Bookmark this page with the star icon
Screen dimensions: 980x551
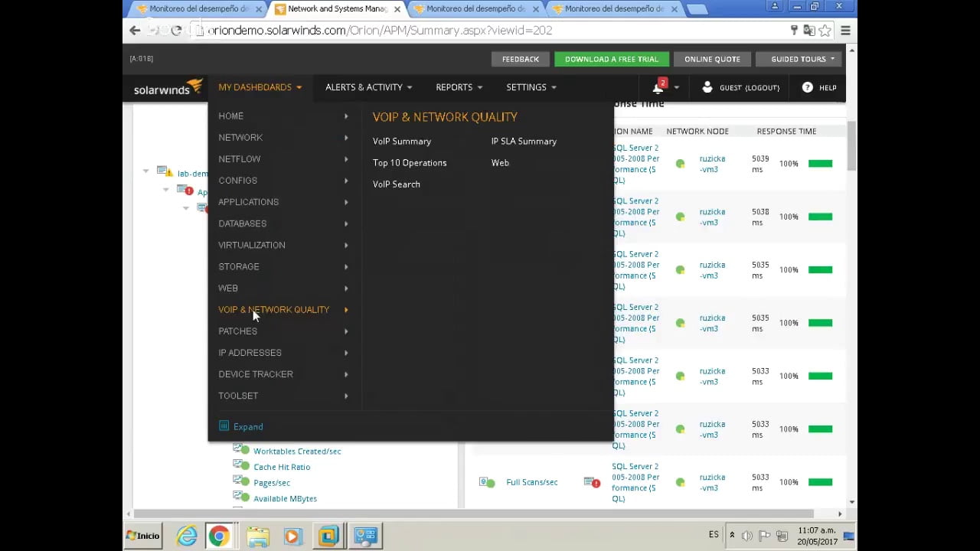825,31
